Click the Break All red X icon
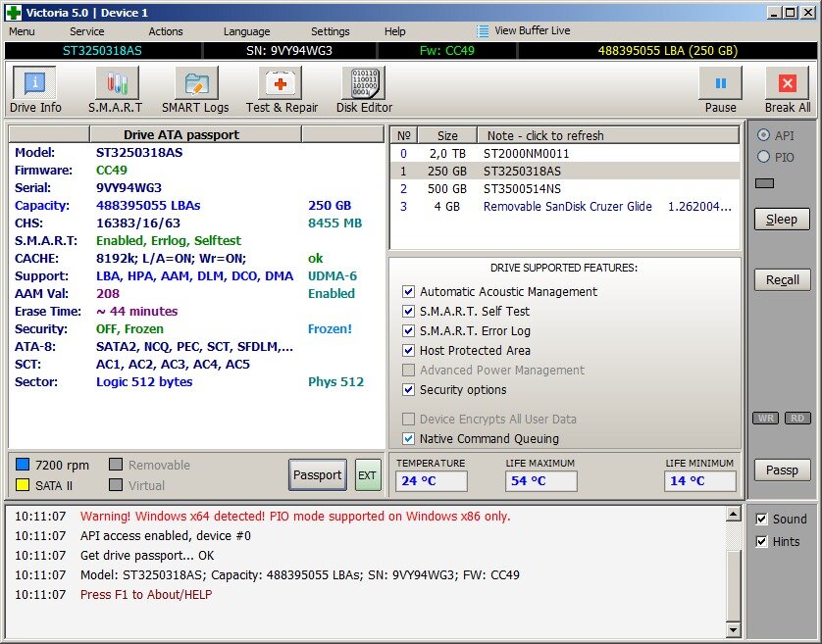The width and height of the screenshot is (822, 644). 787,82
